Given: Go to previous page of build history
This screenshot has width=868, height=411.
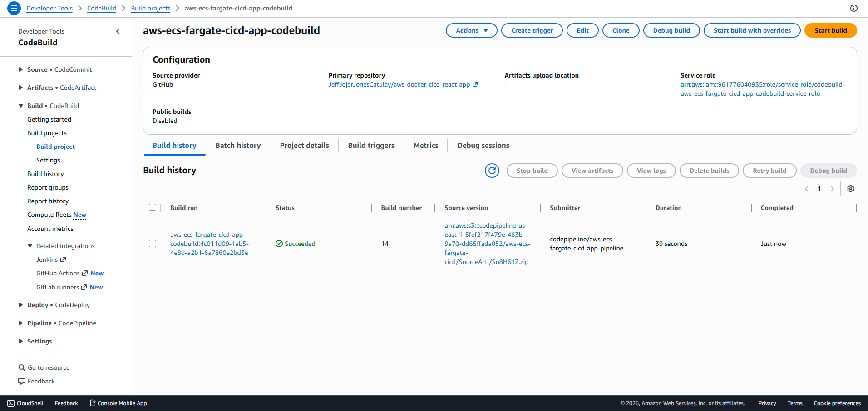Looking at the screenshot, I should [807, 189].
